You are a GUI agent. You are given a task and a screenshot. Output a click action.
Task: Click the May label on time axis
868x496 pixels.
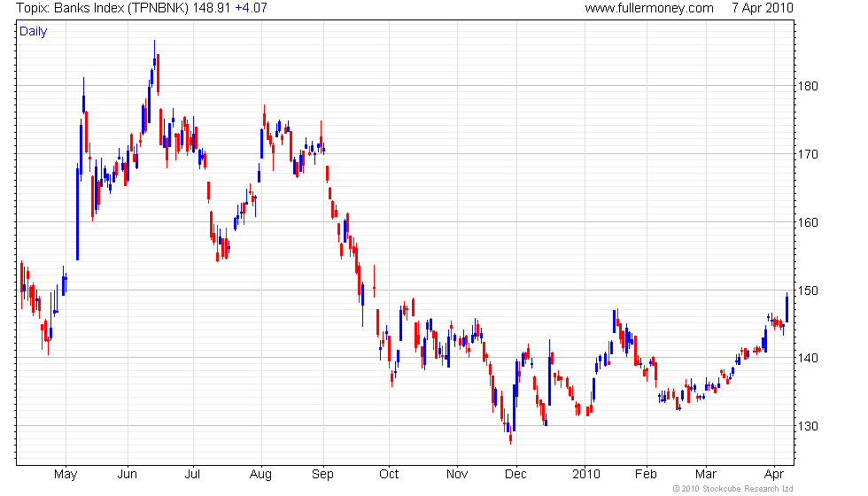(x=66, y=475)
